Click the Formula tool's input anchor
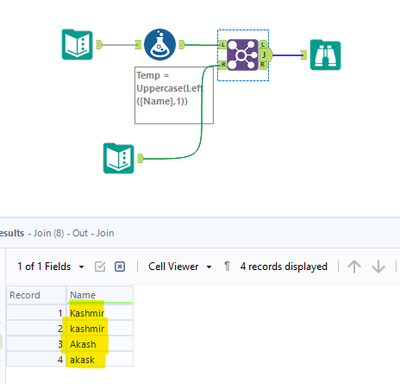The height and width of the screenshot is (384, 400). click(x=138, y=44)
